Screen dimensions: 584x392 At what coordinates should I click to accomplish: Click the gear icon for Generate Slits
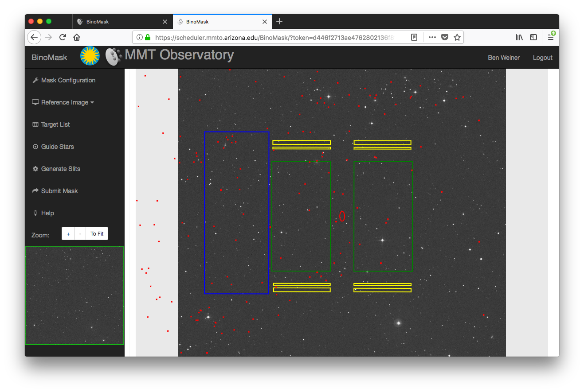(x=35, y=169)
